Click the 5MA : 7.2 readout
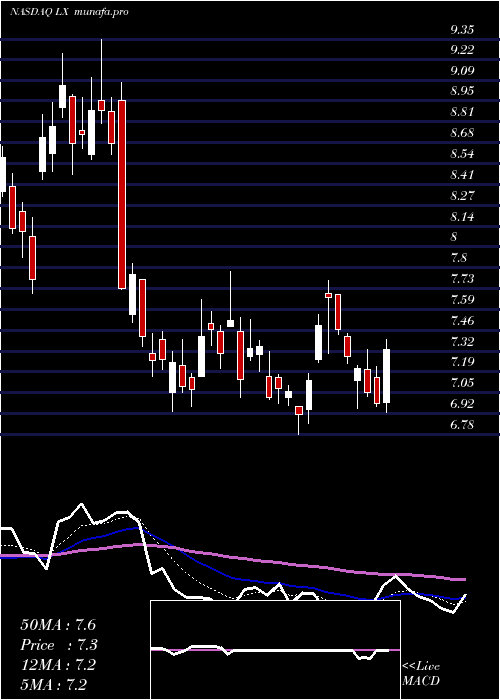This screenshot has width=500, height=700. click(x=54, y=684)
